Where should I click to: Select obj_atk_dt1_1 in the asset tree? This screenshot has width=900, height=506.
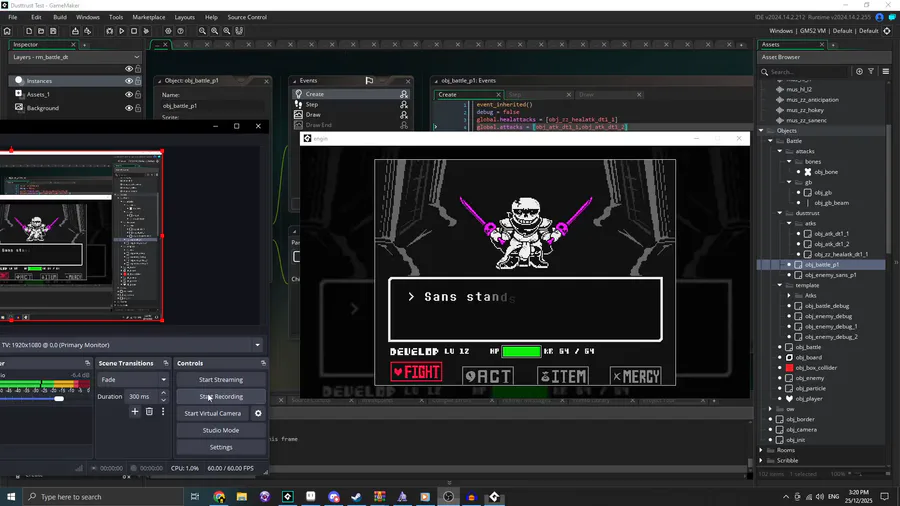831,233
